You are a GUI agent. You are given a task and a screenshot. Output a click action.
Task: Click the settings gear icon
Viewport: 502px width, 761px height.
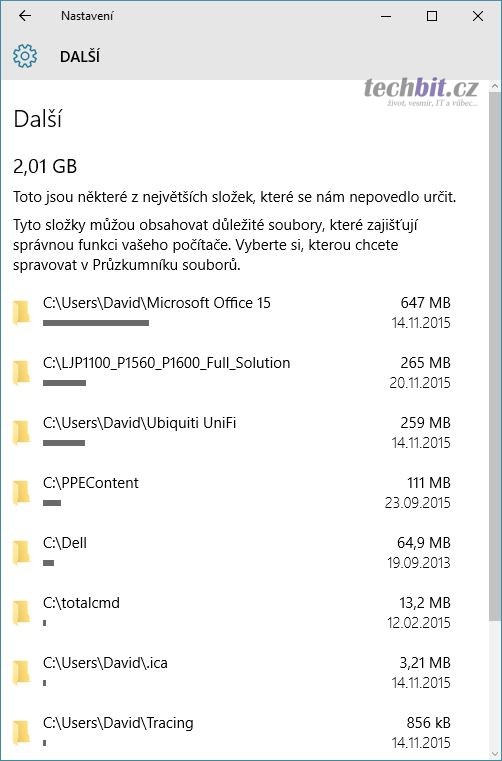pyautogui.click(x=25, y=56)
